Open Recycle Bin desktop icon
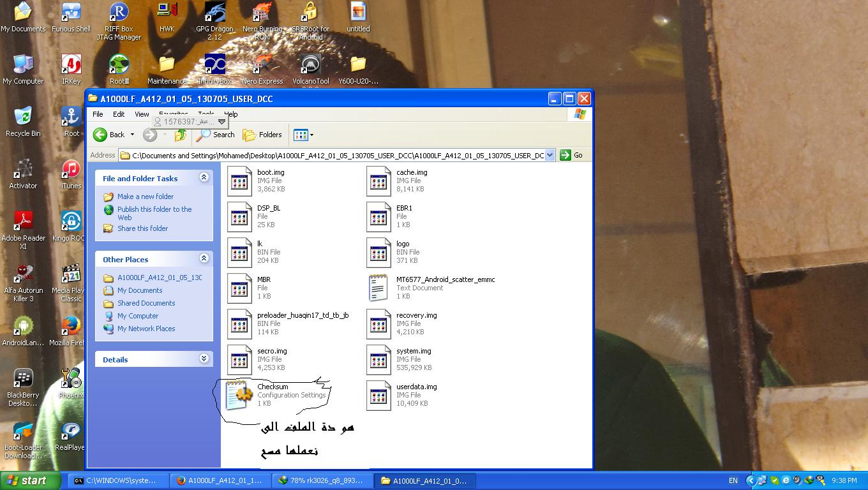 (x=23, y=121)
